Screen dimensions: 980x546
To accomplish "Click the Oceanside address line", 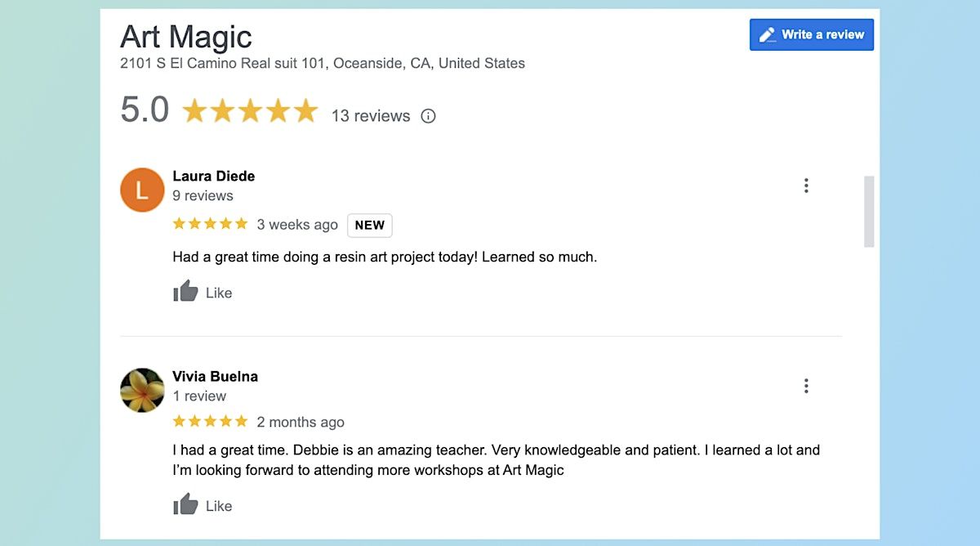I will point(323,63).
